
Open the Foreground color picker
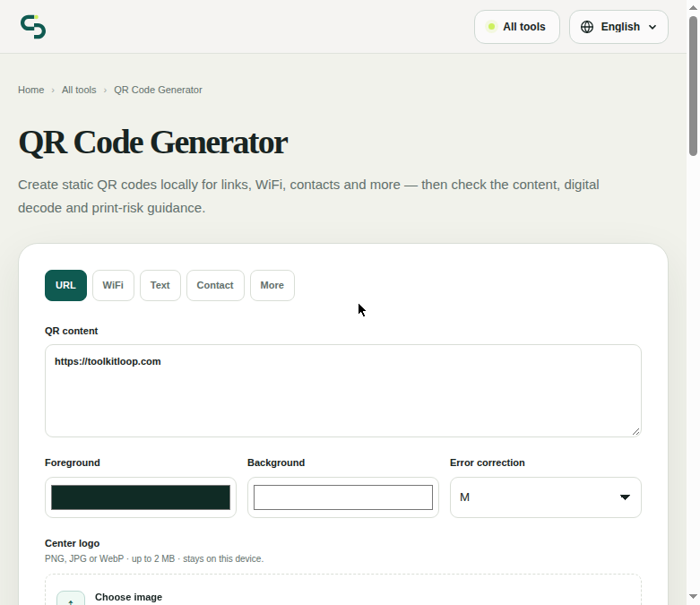[141, 497]
